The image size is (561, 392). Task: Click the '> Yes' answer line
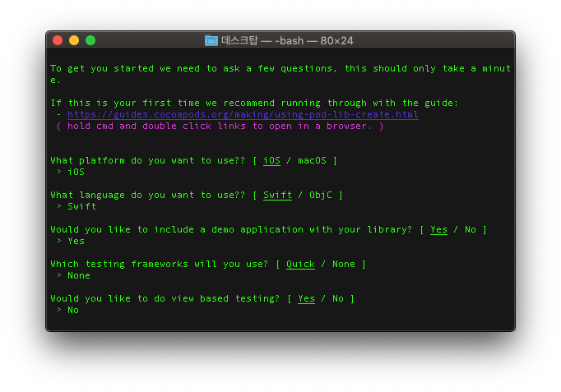click(71, 242)
